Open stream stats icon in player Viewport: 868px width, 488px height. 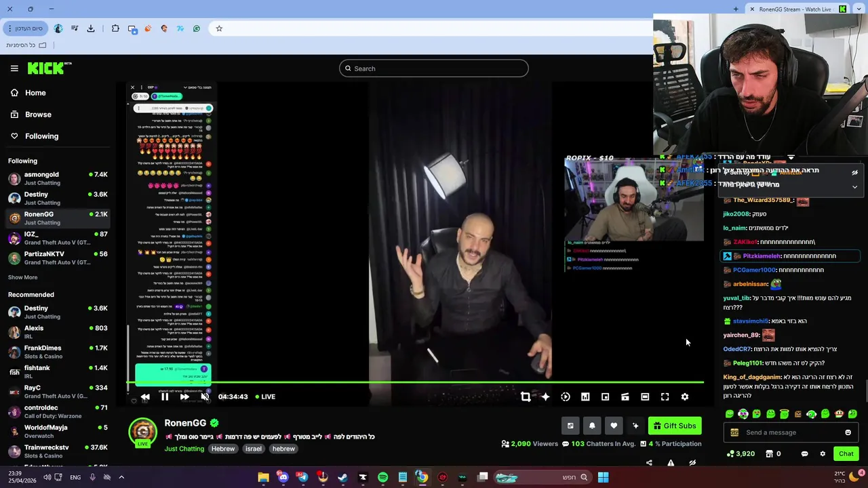point(585,397)
